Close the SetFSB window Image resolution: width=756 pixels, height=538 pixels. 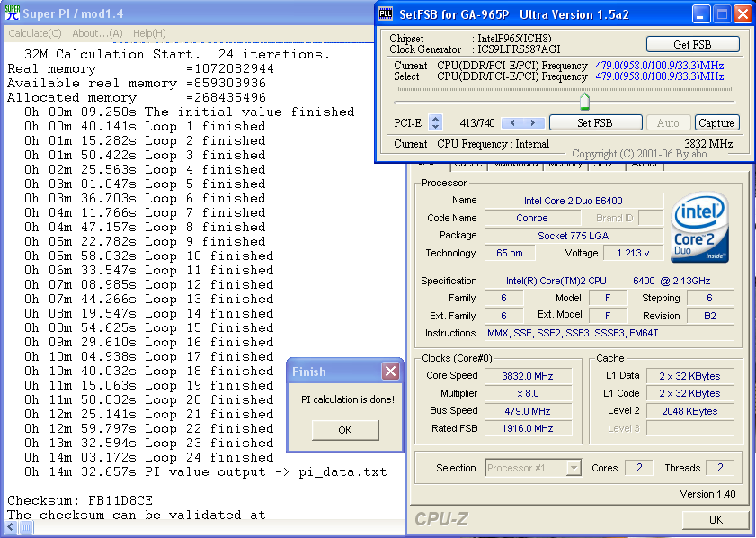[x=743, y=14]
